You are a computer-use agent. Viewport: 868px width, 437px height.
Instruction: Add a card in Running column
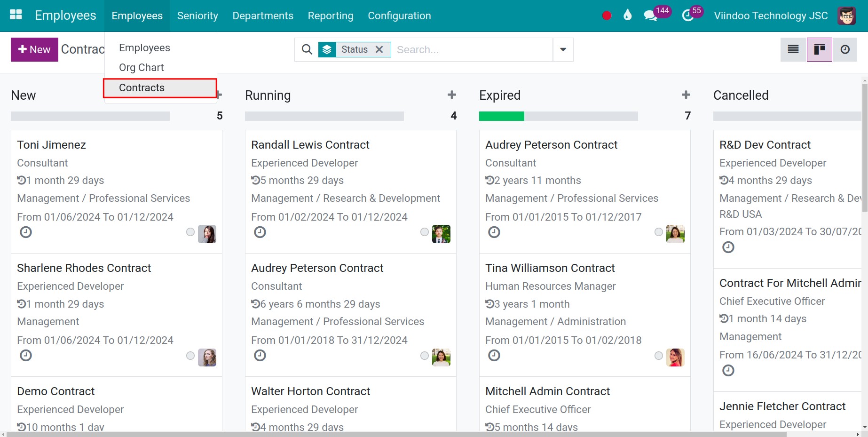click(452, 95)
